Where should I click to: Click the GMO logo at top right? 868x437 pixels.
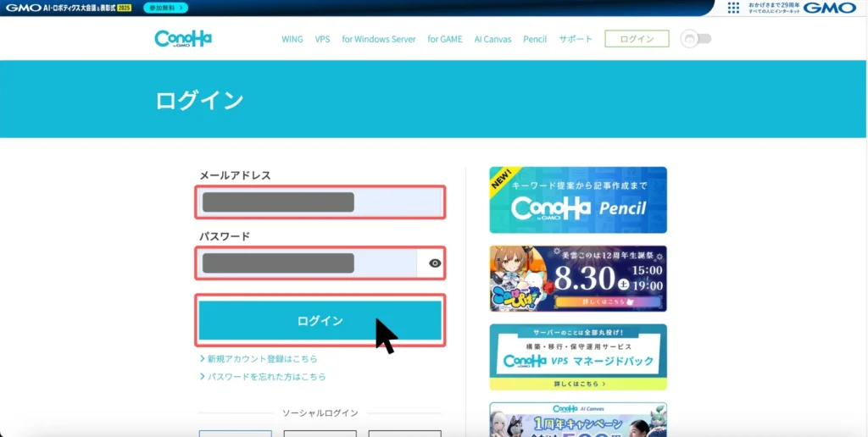point(830,8)
